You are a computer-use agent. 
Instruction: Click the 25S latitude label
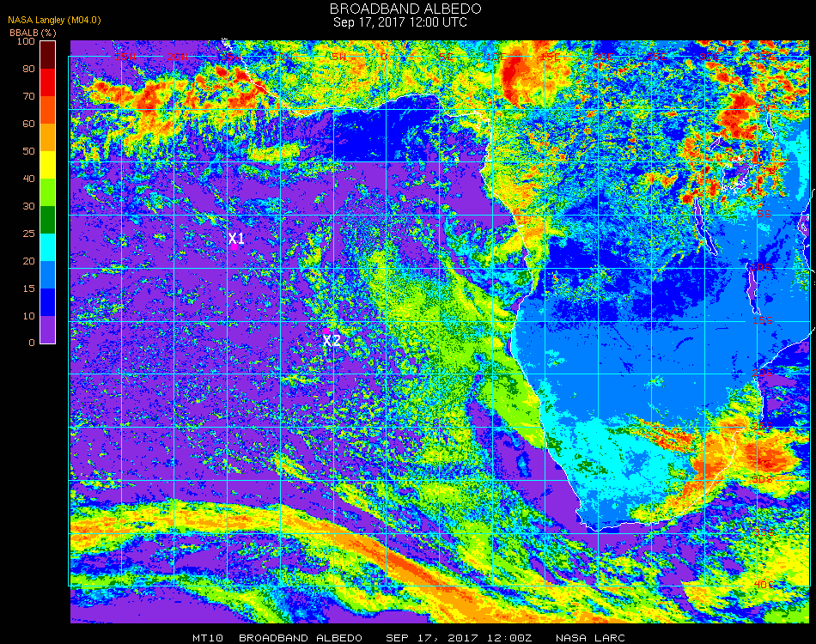pyautogui.click(x=763, y=427)
